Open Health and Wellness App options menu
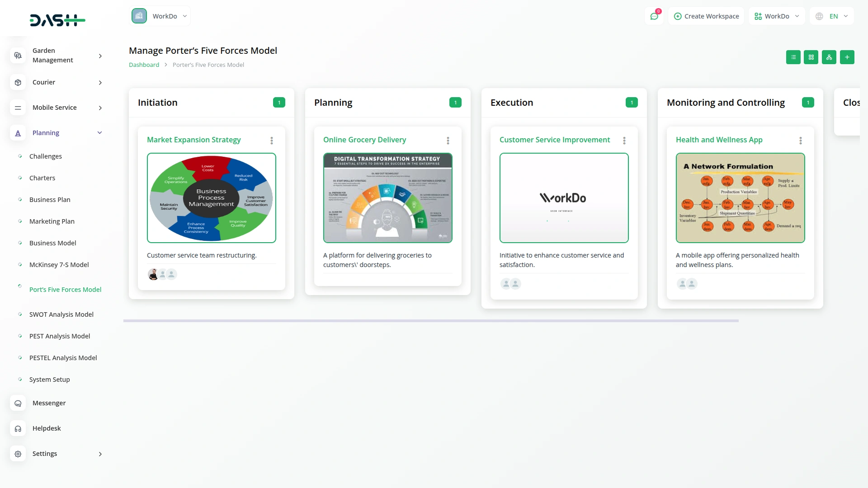This screenshot has width=868, height=488. (x=801, y=141)
